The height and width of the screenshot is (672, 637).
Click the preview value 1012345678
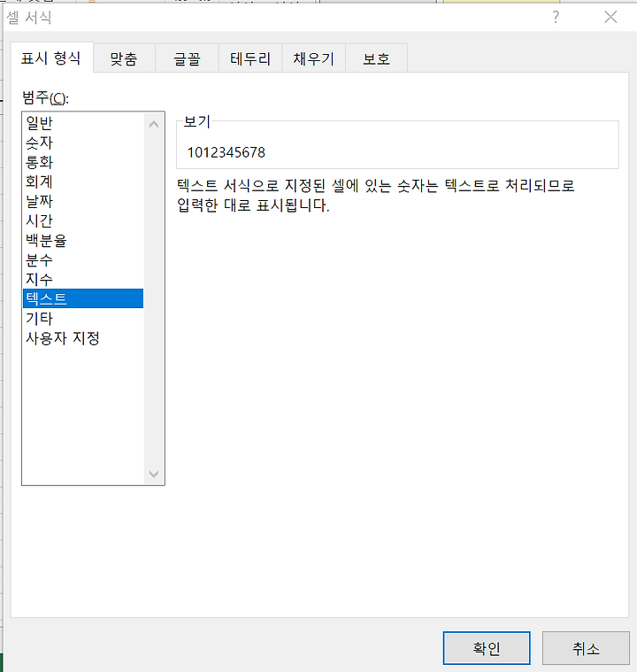tap(226, 152)
